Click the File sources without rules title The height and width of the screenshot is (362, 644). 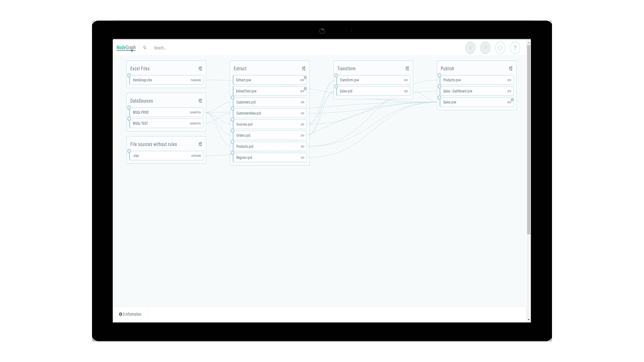pos(154,144)
